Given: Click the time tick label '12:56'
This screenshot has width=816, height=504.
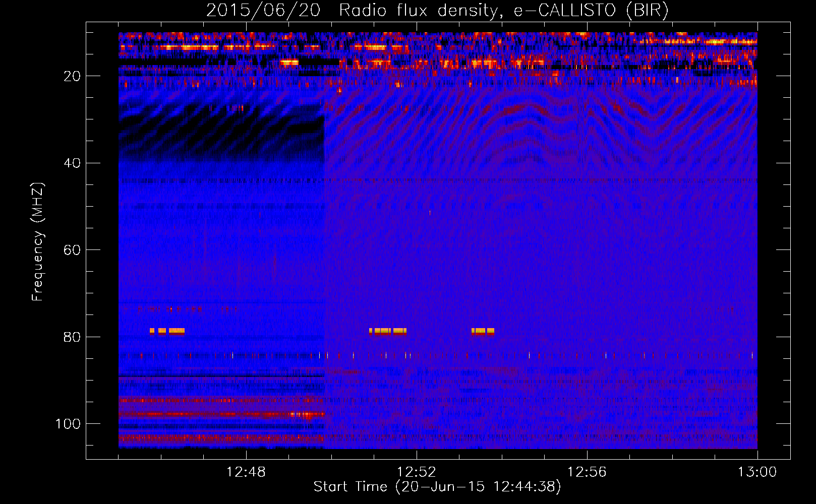Looking at the screenshot, I should (x=587, y=472).
